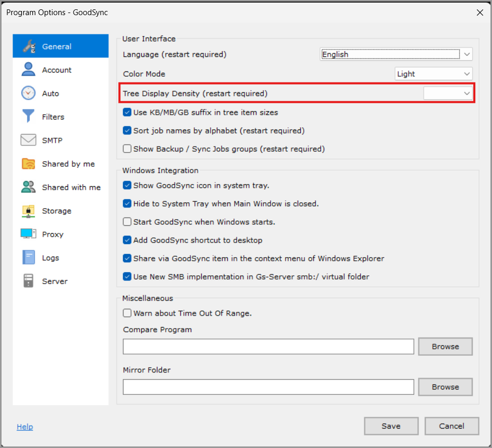The height and width of the screenshot is (448, 492).
Task: Click the Shared by me folder icon
Action: click(28, 164)
